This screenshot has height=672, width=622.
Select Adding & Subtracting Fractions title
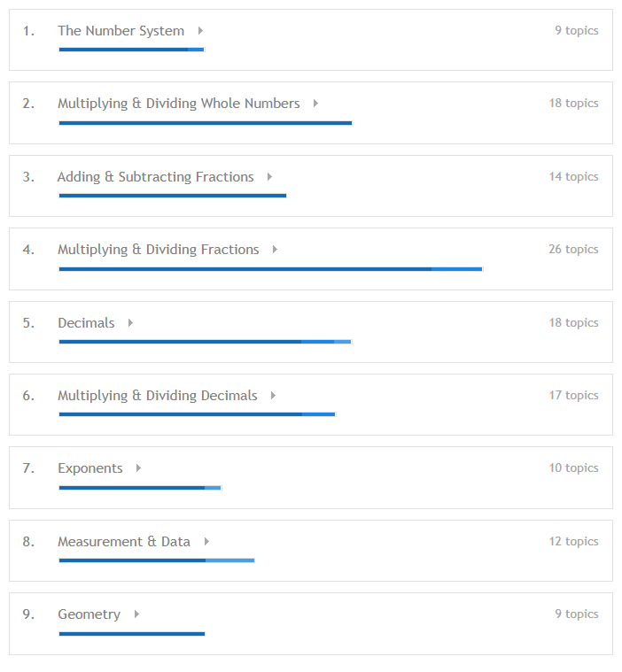tap(156, 176)
